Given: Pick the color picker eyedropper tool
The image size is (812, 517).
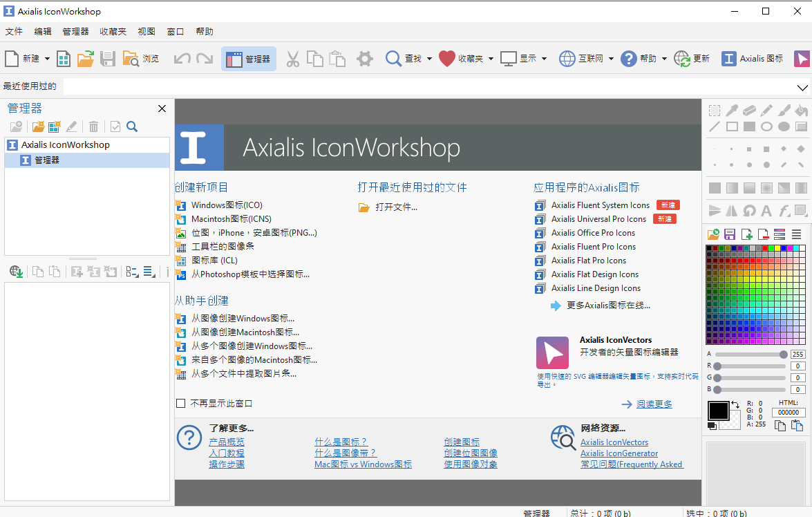Looking at the screenshot, I should [732, 110].
